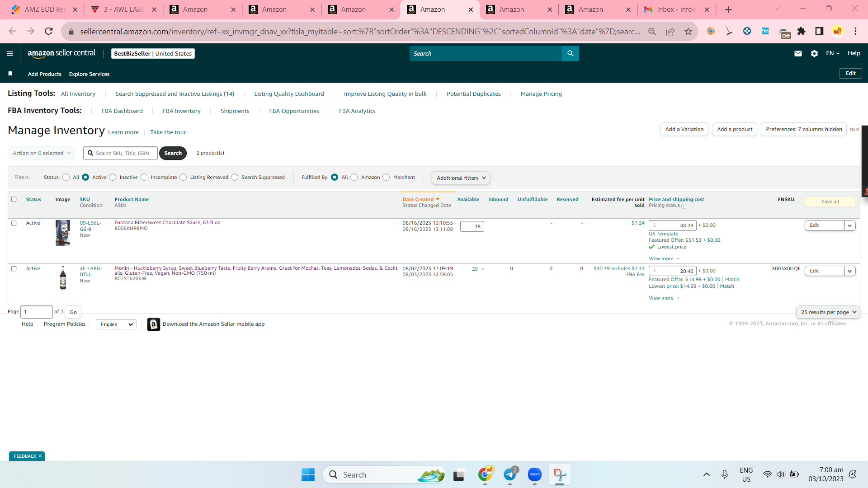Image resolution: width=868 pixels, height=488 pixels.
Task: Check the Fontana Chocolate Sauce row checkbox
Action: [14, 223]
